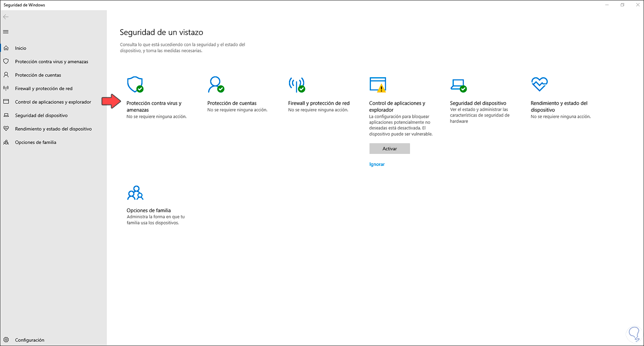The image size is (644, 346).
Task: Click the device performance heart icon
Action: [539, 84]
